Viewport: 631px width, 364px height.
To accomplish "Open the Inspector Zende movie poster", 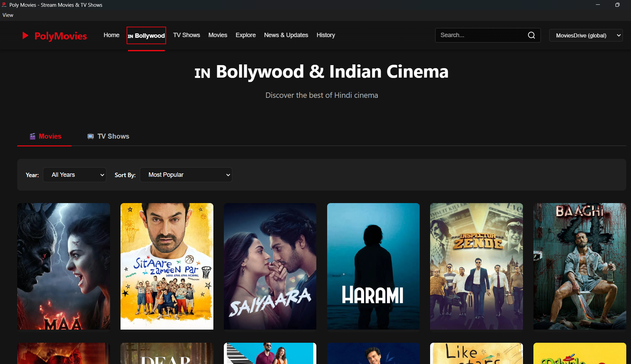I will [x=476, y=266].
